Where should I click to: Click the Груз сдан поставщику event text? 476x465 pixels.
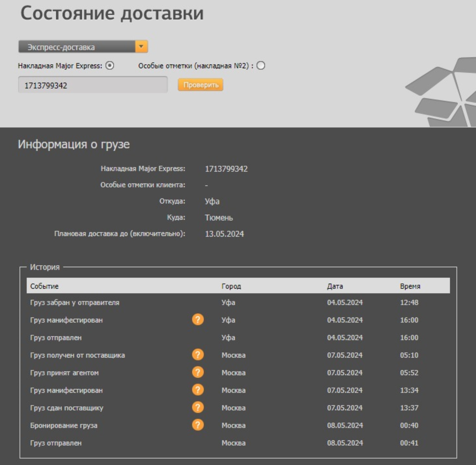[x=66, y=408]
